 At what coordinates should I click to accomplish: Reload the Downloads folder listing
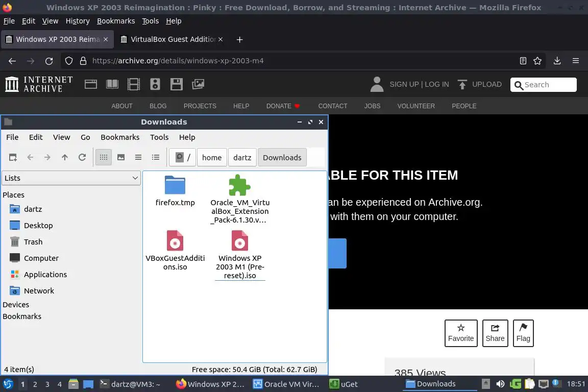point(82,158)
